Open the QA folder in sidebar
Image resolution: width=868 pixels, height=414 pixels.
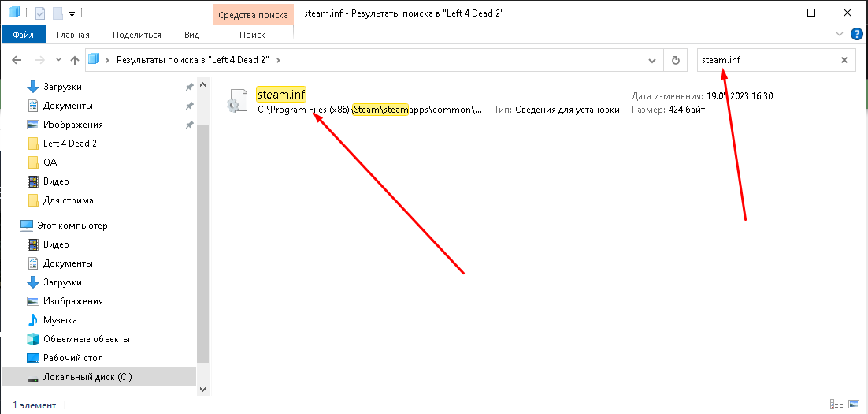pos(50,162)
